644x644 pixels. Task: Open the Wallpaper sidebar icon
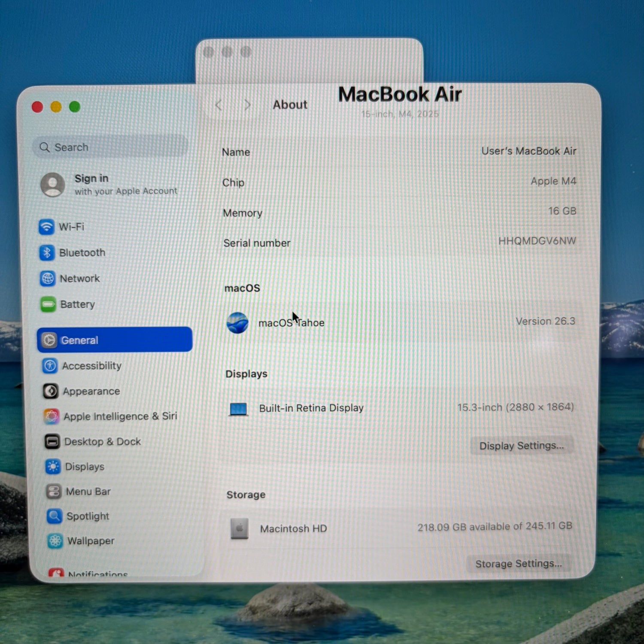55,541
